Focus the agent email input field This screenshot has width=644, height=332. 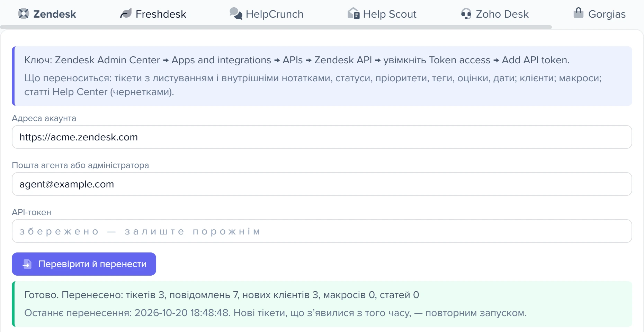[x=322, y=184]
